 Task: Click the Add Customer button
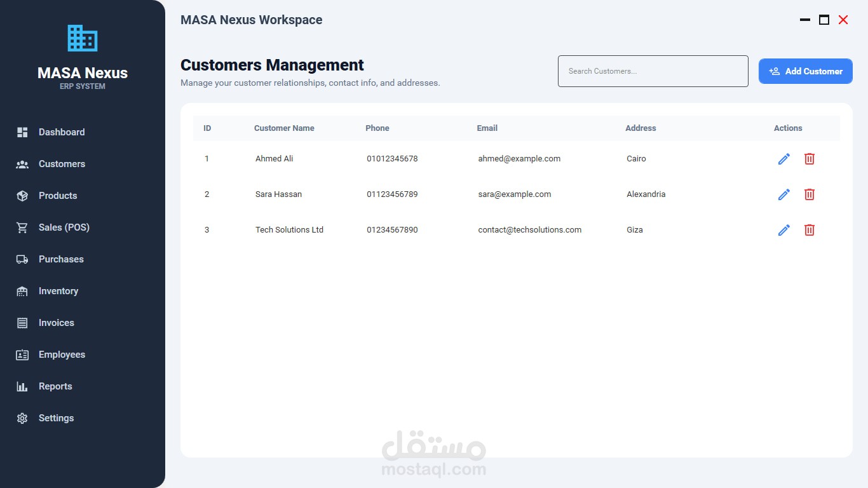(806, 71)
